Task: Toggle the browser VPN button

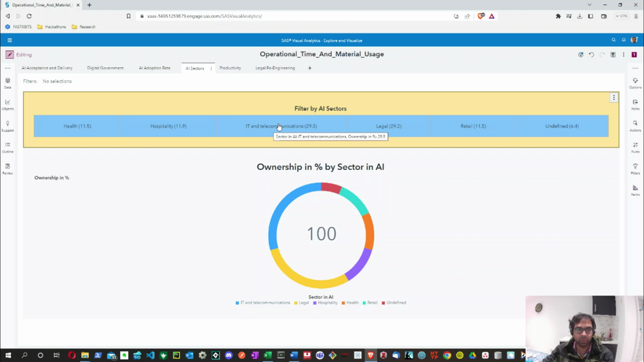Action: click(x=622, y=16)
